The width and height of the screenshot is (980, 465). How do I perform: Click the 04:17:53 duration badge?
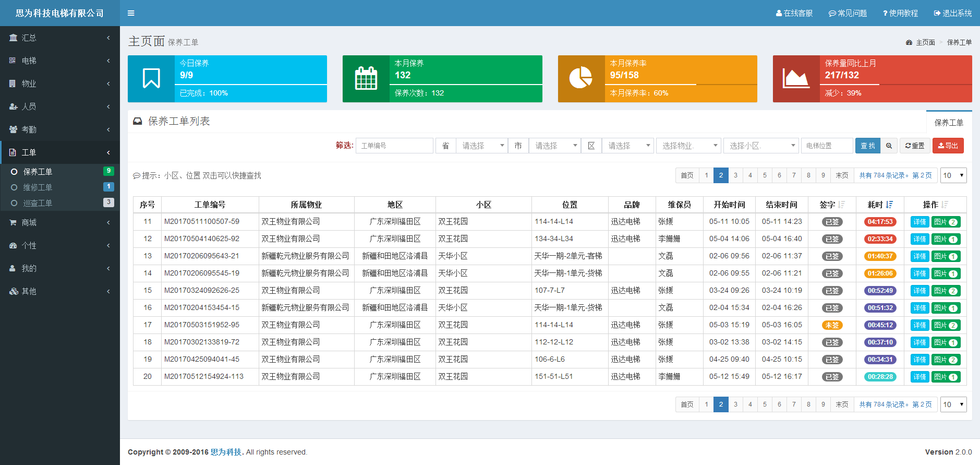click(x=880, y=222)
